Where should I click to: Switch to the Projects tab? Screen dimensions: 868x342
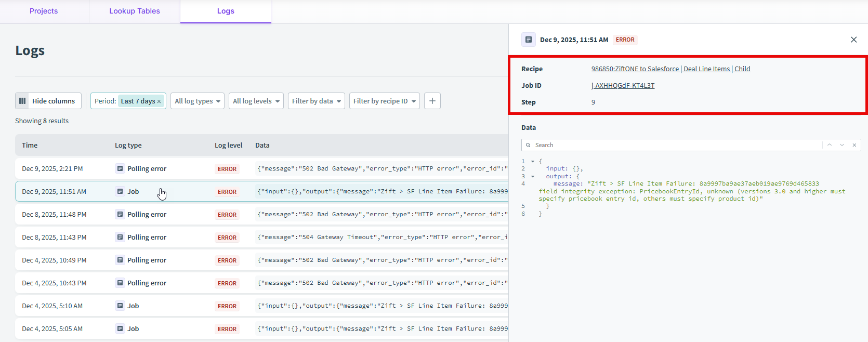44,11
